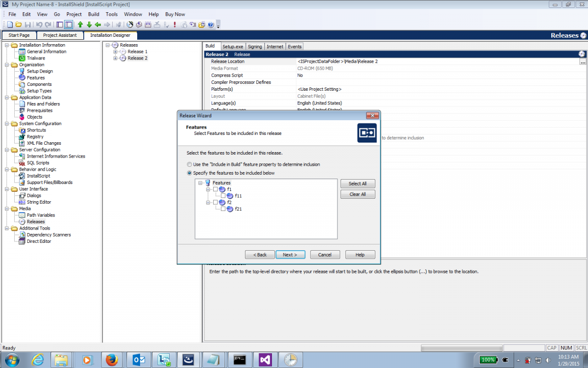Open Firefox from the taskbar

(112, 360)
